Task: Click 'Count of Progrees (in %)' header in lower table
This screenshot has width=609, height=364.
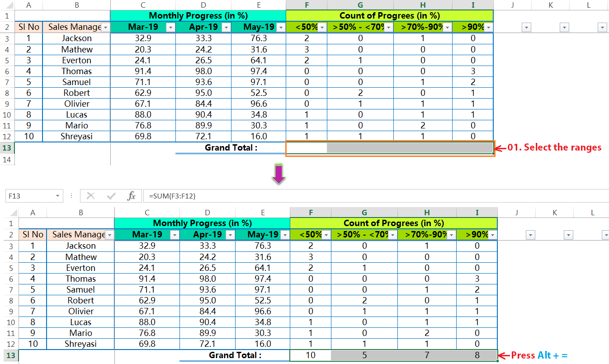Action: (x=394, y=223)
